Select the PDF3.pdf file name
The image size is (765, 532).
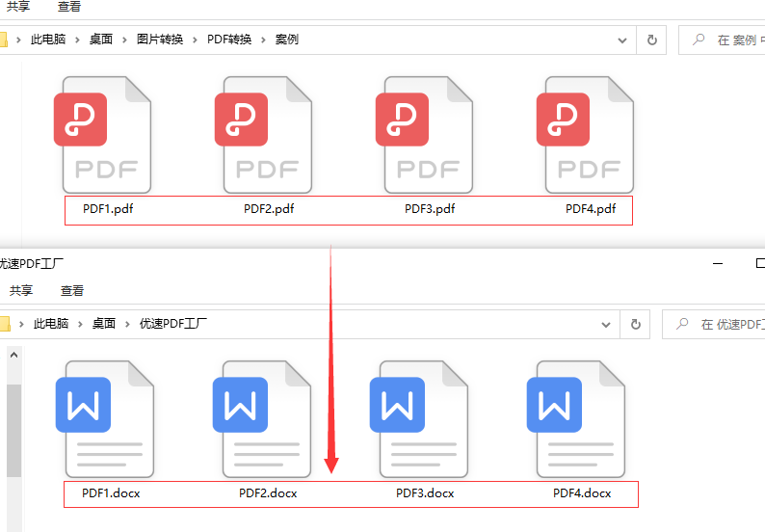[x=430, y=209]
